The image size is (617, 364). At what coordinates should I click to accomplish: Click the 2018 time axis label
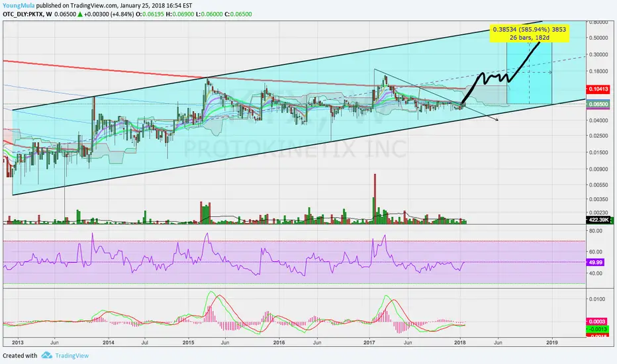460,342
